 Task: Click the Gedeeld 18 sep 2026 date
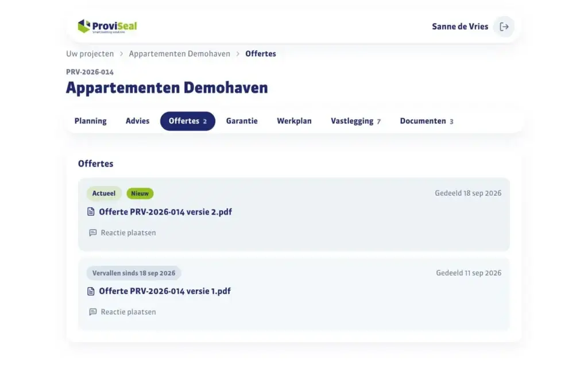468,193
